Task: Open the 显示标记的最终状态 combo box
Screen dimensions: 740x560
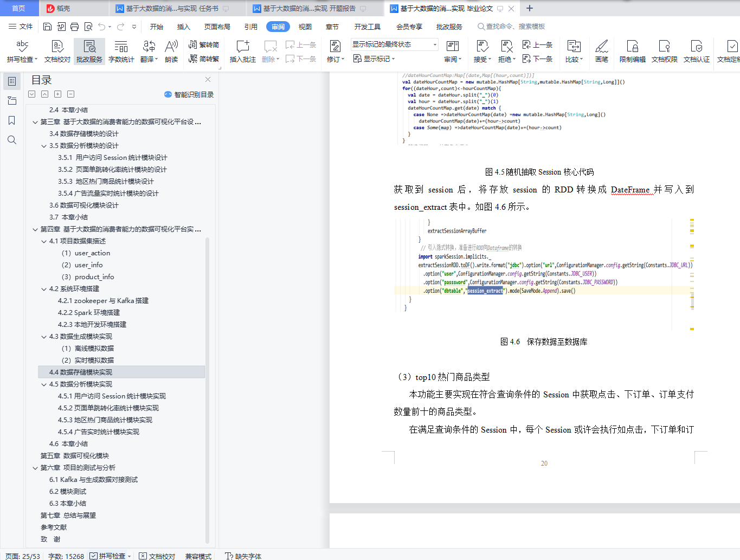Action: (x=394, y=44)
